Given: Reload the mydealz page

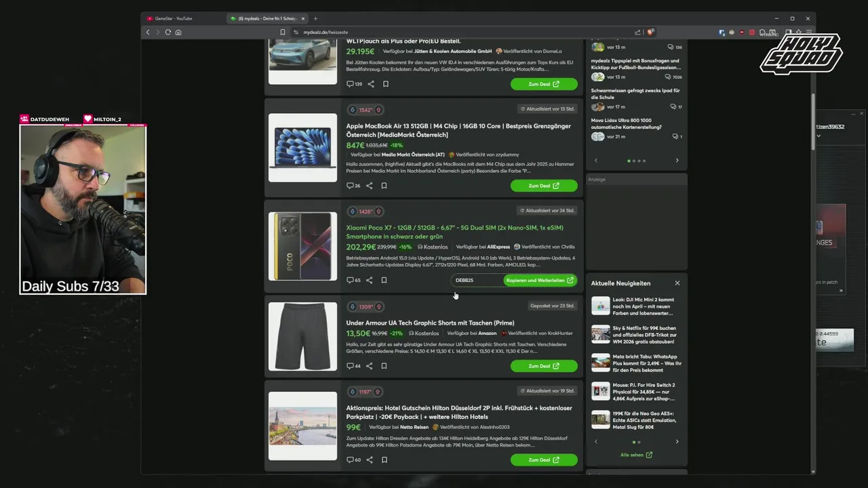Looking at the screenshot, I should [167, 32].
